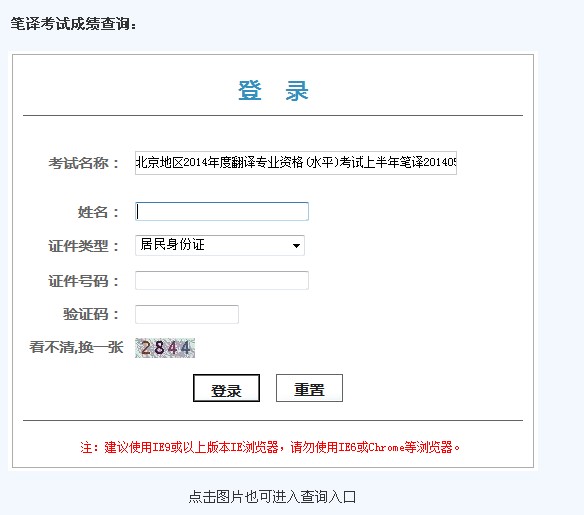Click the 验证码 captcha input box
The image size is (584, 515).
click(x=187, y=314)
